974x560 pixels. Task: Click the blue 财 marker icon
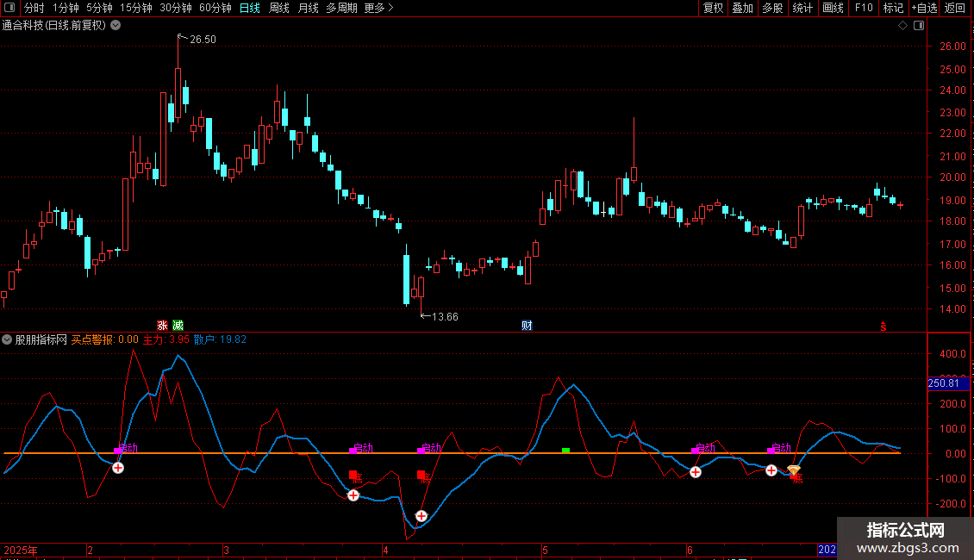527,325
